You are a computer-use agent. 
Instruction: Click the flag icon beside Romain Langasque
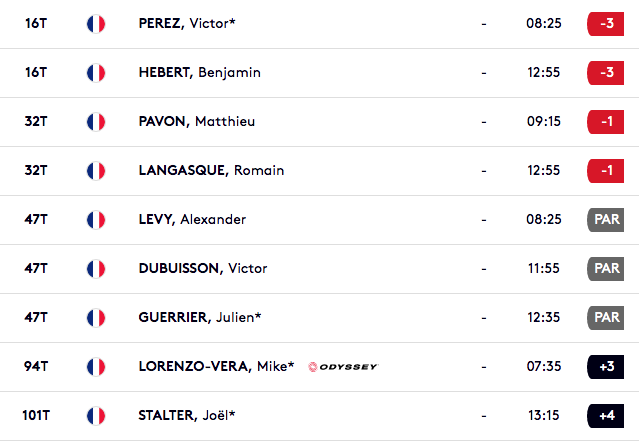[x=96, y=171]
